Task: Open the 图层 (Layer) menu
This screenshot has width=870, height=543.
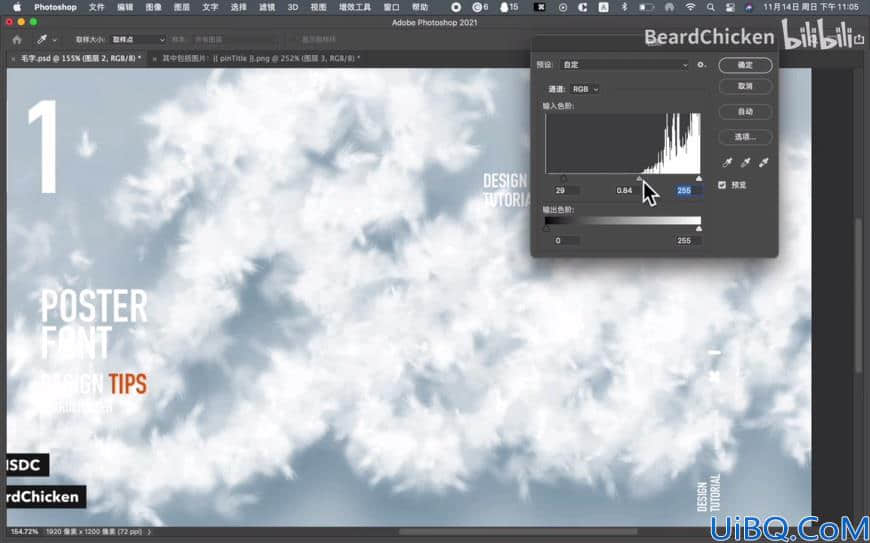Action: pyautogui.click(x=181, y=7)
